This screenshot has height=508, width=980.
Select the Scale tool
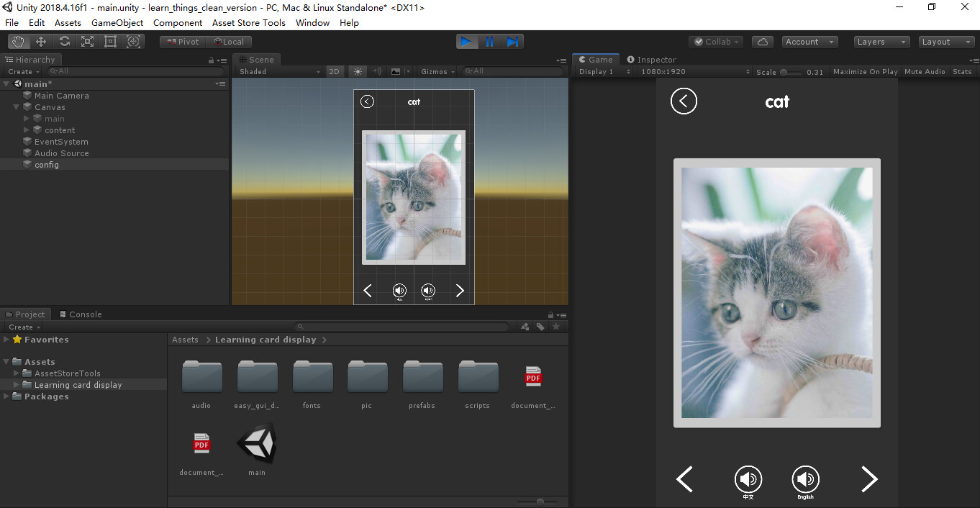coord(87,42)
